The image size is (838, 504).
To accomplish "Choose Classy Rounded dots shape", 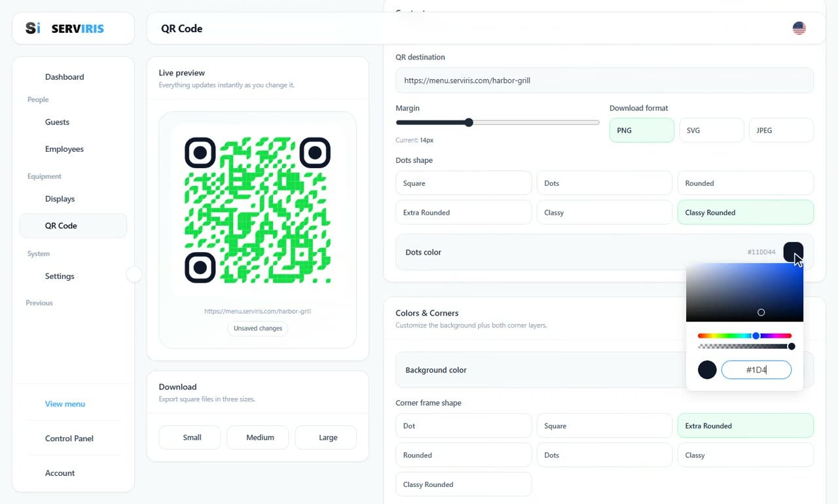I will (x=746, y=212).
